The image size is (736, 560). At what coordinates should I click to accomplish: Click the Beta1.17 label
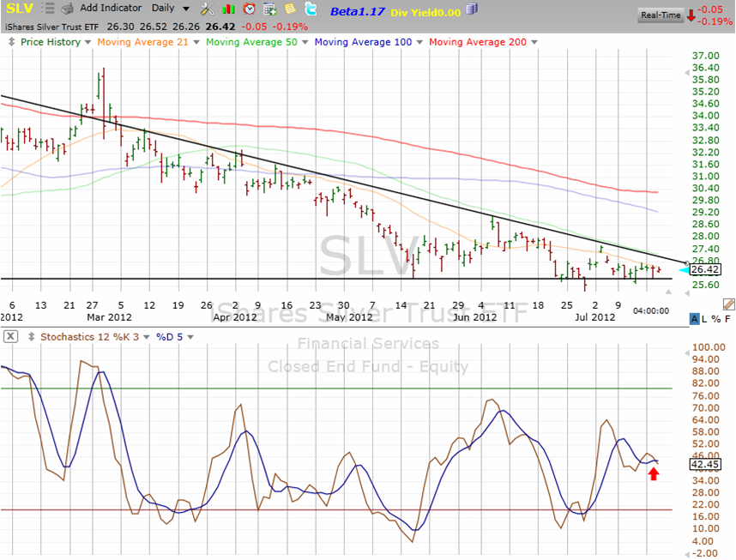pos(357,12)
